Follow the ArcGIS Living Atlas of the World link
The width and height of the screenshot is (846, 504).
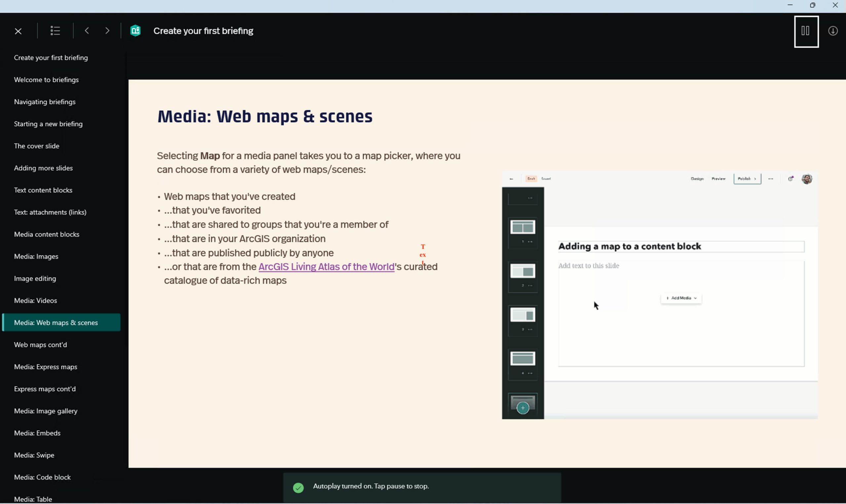tap(326, 267)
